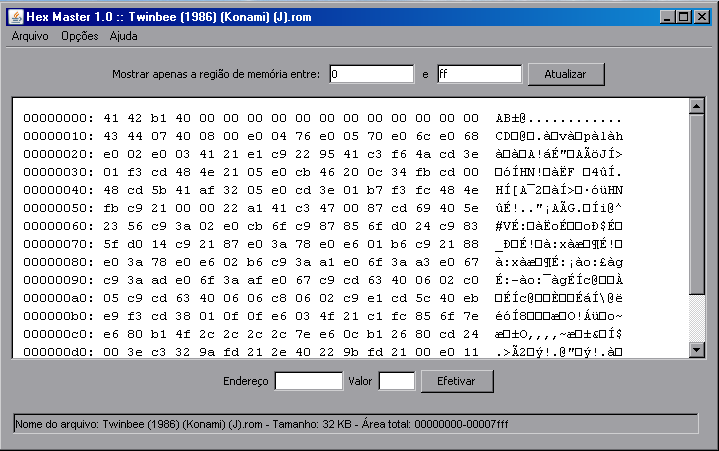
Task: Click the address label 000000b0:
Action: coord(58,316)
